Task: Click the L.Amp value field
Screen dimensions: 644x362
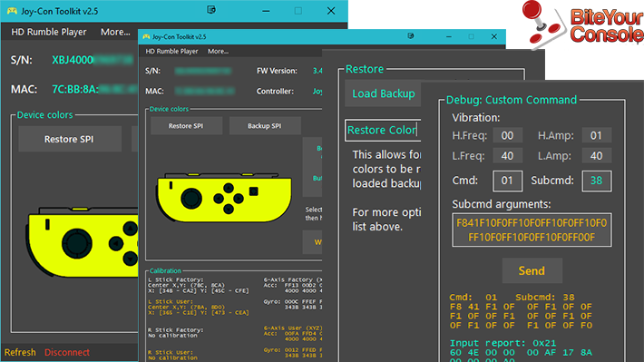Action: point(596,156)
